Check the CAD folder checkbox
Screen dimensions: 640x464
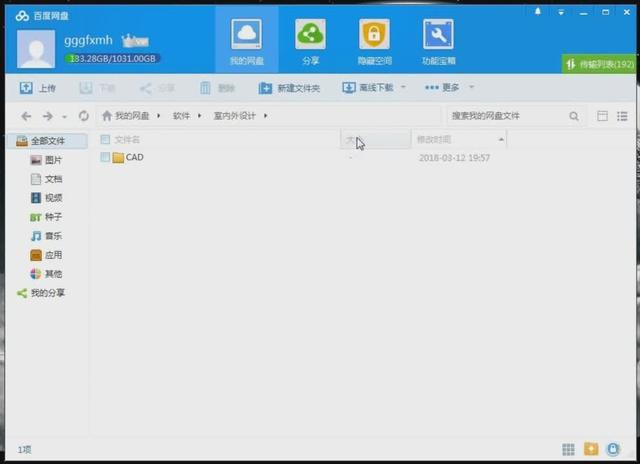(105, 157)
